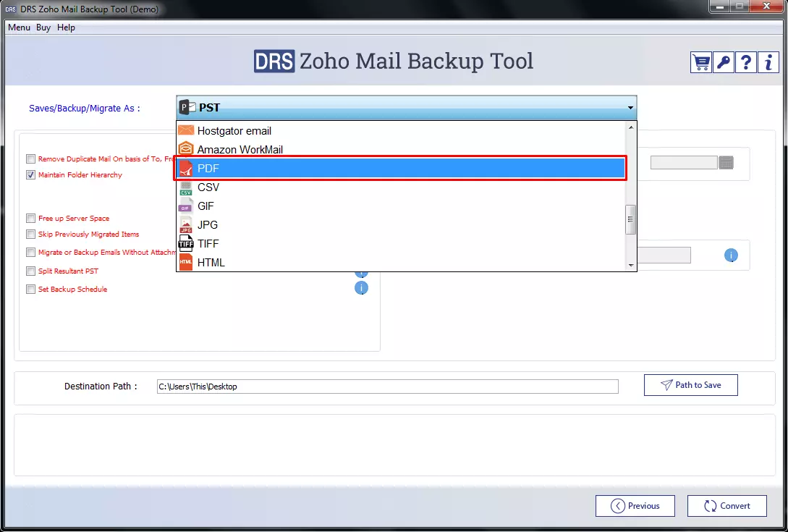Open the Help menu
Viewport: 788px width, 532px height.
click(66, 28)
